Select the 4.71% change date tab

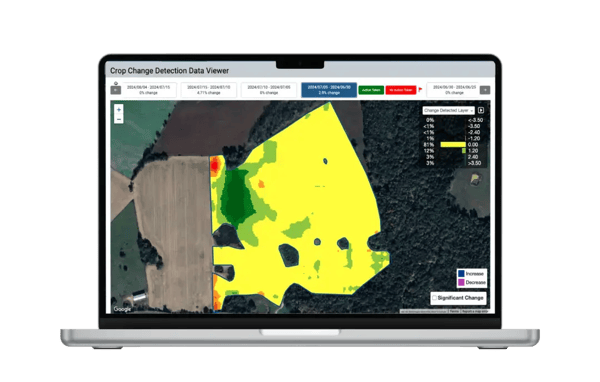coord(209,90)
